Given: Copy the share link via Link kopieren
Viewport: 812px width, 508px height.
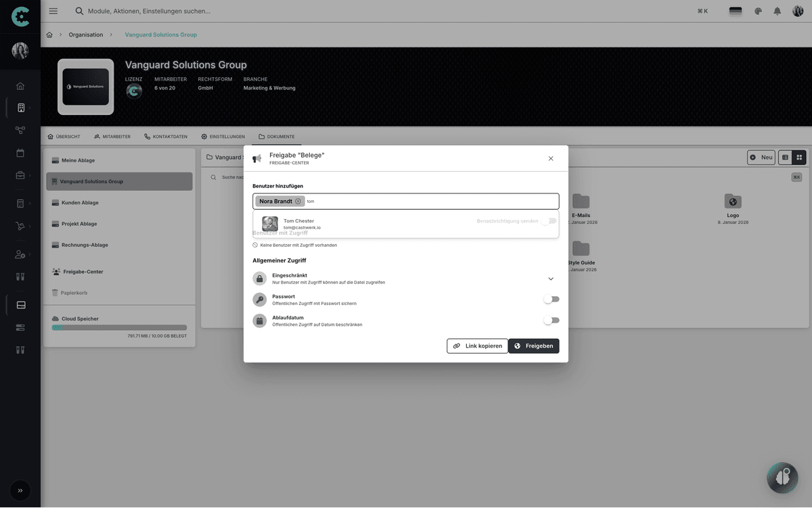Looking at the screenshot, I should pyautogui.click(x=477, y=346).
